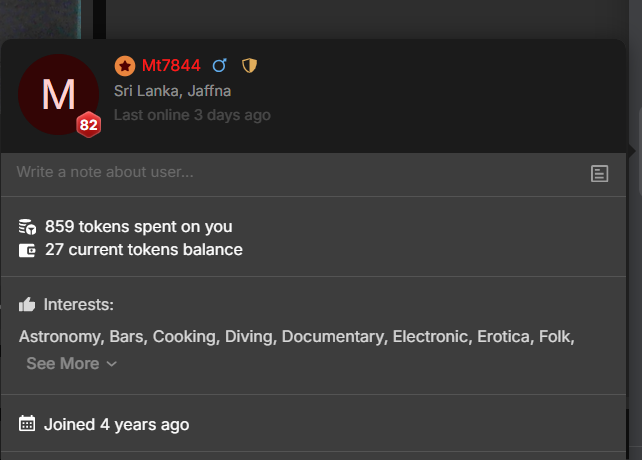The width and height of the screenshot is (642, 460).
Task: Click the '859 tokens spent on you' text
Action: pyautogui.click(x=138, y=227)
